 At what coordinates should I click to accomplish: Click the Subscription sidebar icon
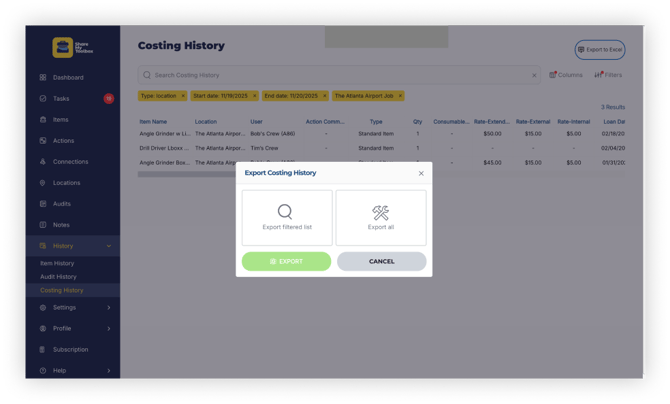(43, 350)
